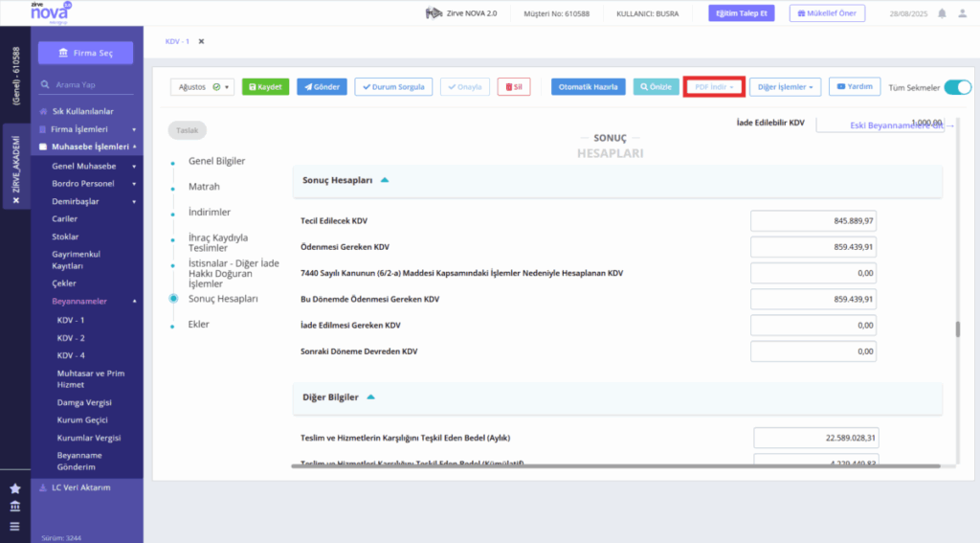Click the İade Edilmesi Gereken KDV field

pos(813,326)
